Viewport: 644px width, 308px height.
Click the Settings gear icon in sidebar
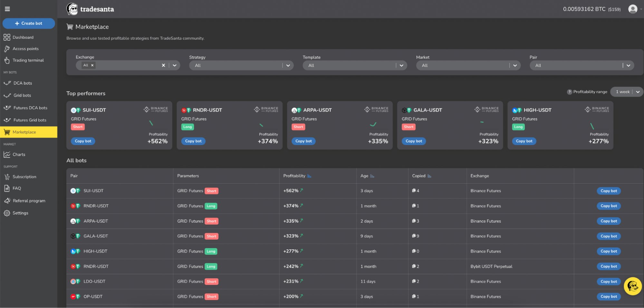click(x=7, y=213)
